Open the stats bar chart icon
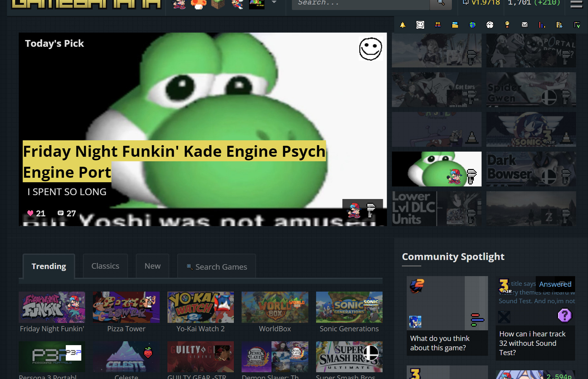The image size is (588, 379). click(542, 25)
